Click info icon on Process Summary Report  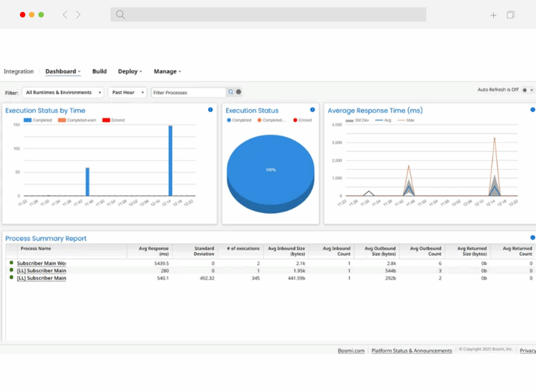click(532, 238)
